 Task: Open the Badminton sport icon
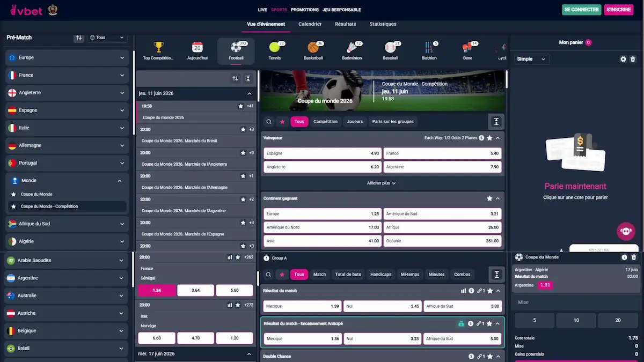click(x=352, y=47)
